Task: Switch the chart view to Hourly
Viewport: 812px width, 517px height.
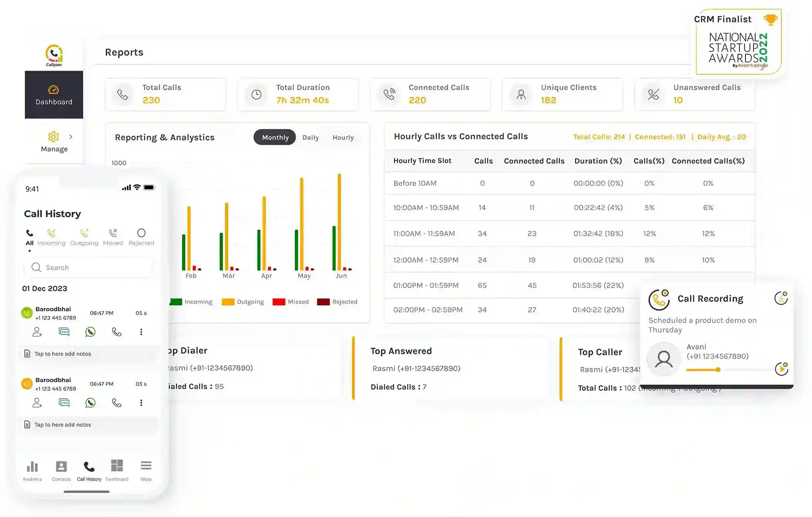Action: click(x=343, y=137)
